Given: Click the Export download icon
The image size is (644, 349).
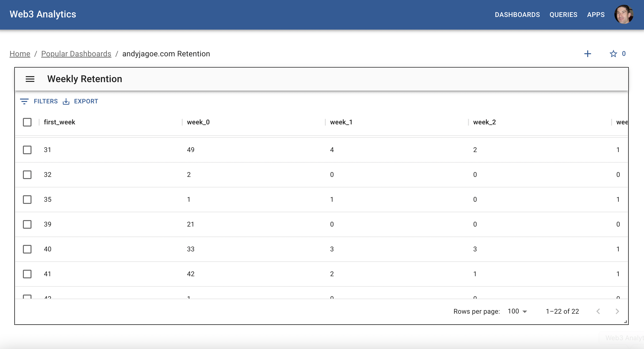Looking at the screenshot, I should (66, 101).
